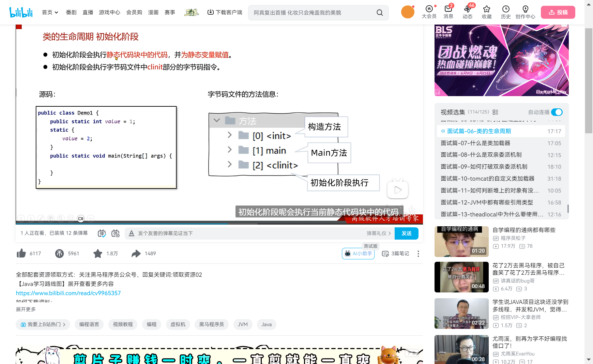The width and height of the screenshot is (593, 364).
Task: Open danmaku font style A icon
Action: (131, 233)
